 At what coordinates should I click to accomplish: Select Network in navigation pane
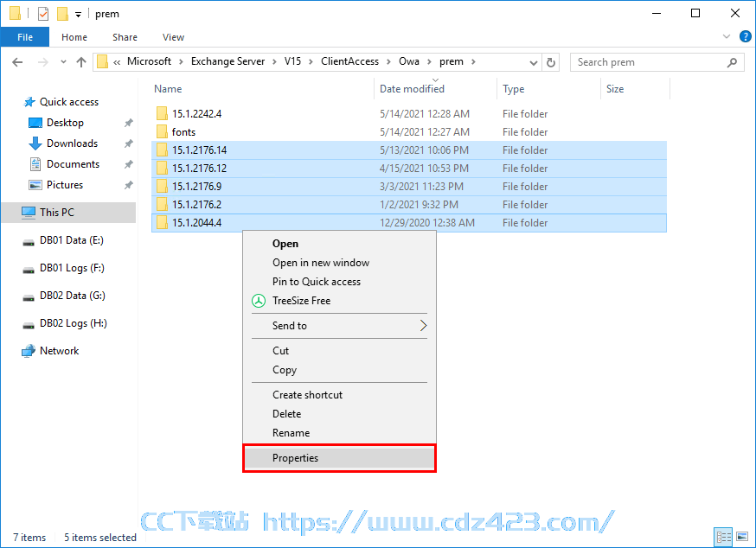coord(60,351)
